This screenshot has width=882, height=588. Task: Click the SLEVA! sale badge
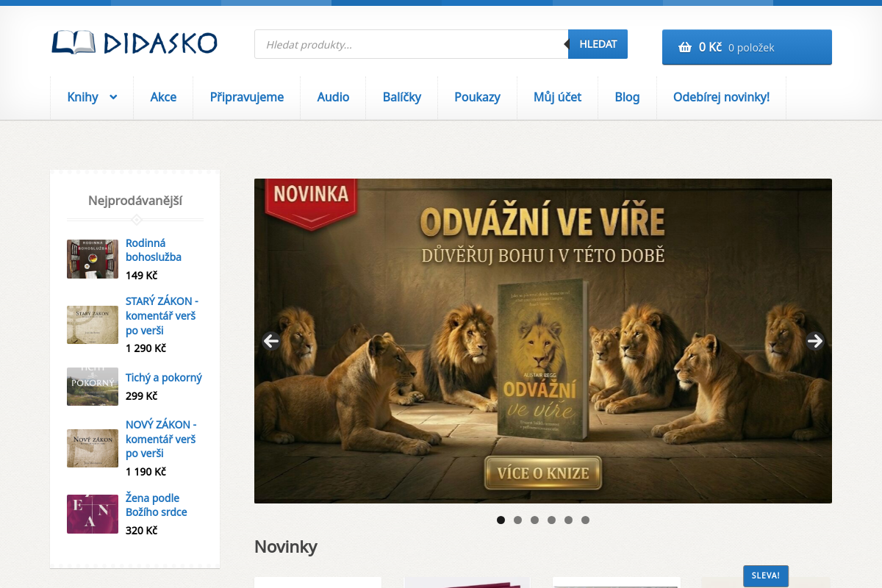(765, 576)
